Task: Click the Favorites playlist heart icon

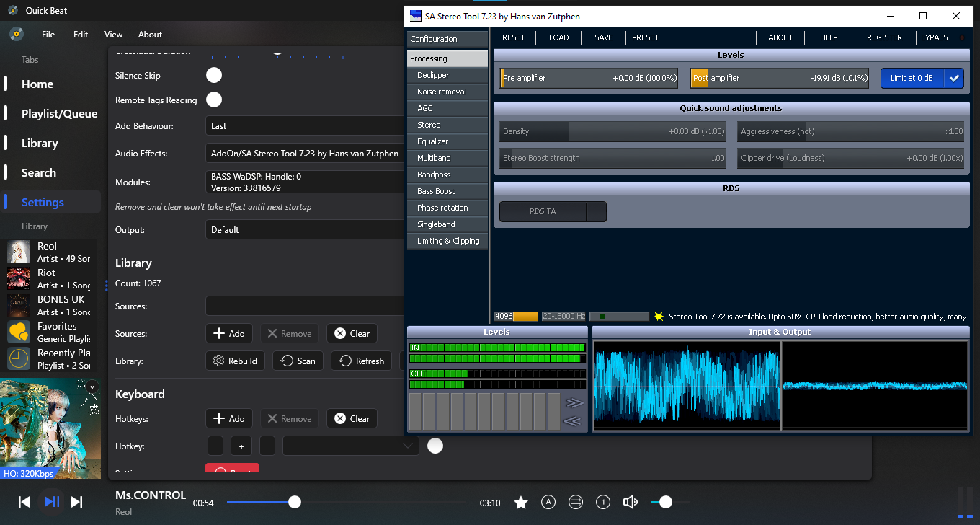Action: pos(19,332)
